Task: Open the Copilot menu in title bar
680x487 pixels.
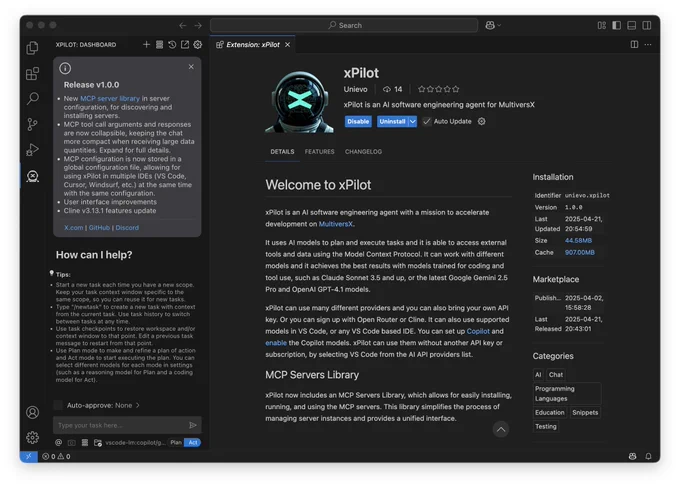Action: [x=493, y=26]
